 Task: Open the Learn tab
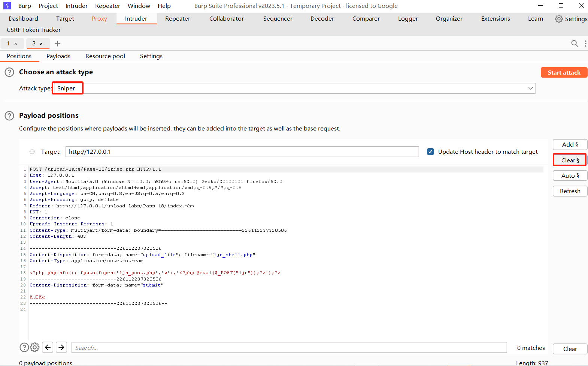pos(536,19)
